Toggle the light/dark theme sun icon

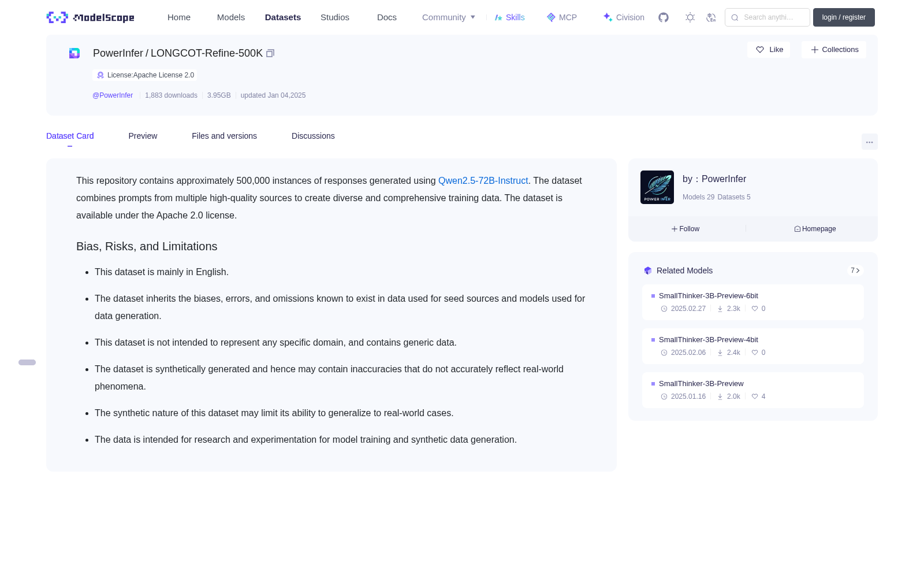(x=690, y=17)
